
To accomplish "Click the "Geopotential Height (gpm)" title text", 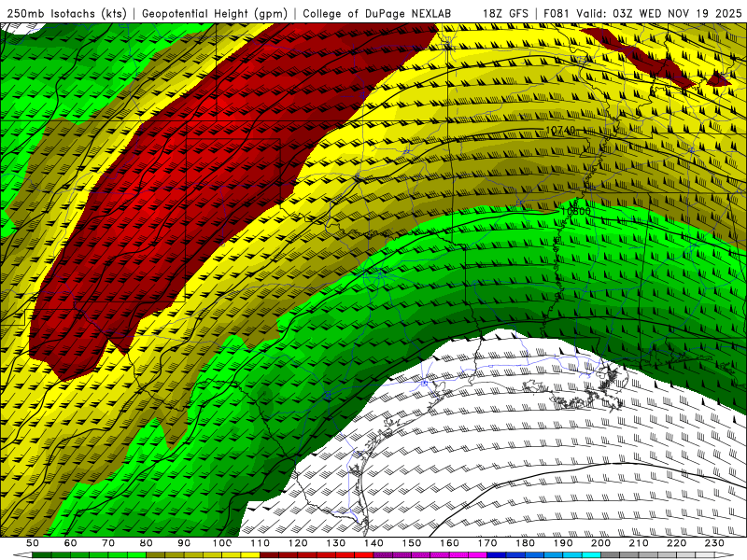I will (215, 14).
